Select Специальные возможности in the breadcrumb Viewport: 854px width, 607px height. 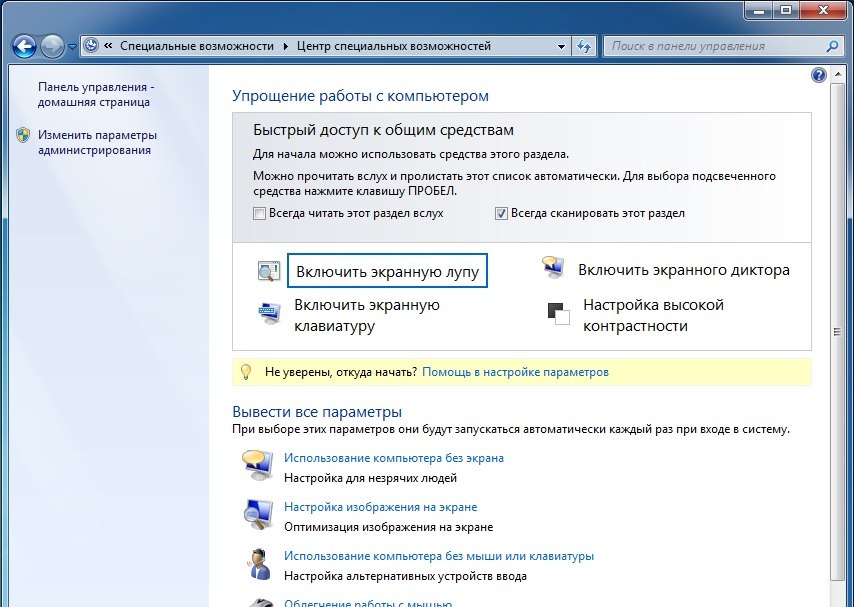click(x=196, y=45)
